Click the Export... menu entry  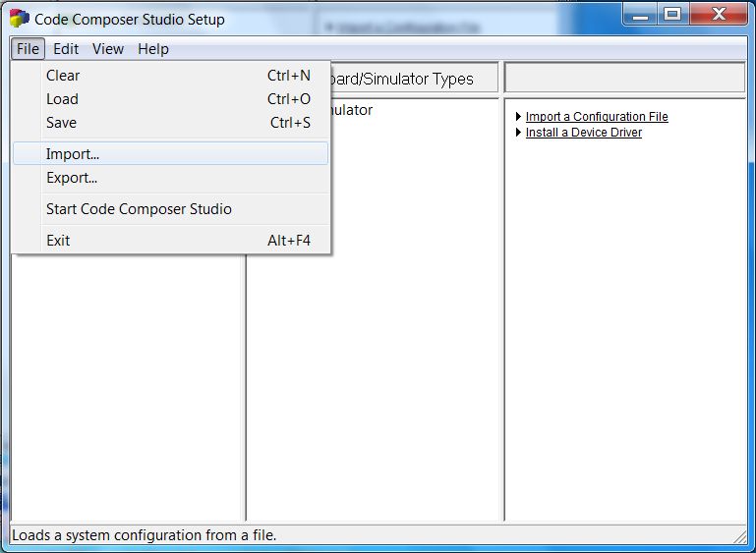click(171, 178)
